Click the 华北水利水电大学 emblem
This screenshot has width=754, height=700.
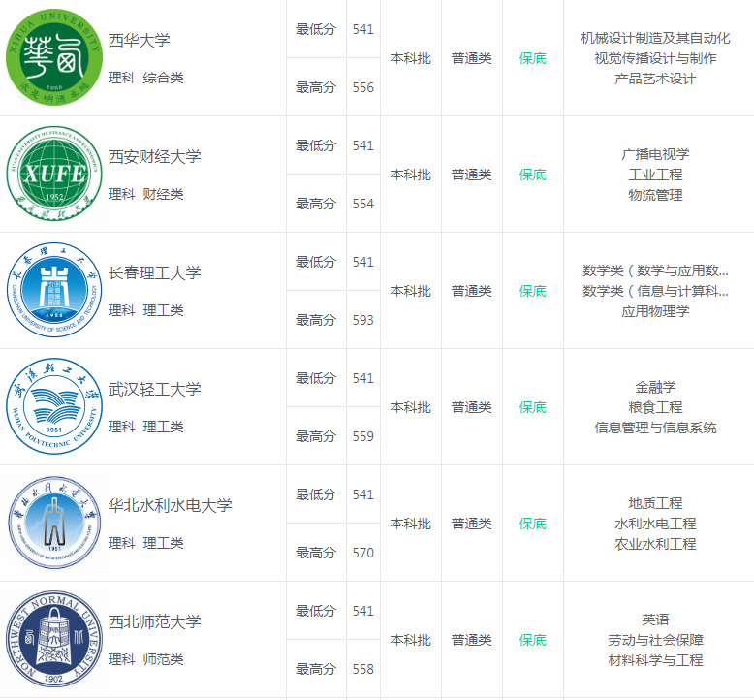pyautogui.click(x=53, y=524)
